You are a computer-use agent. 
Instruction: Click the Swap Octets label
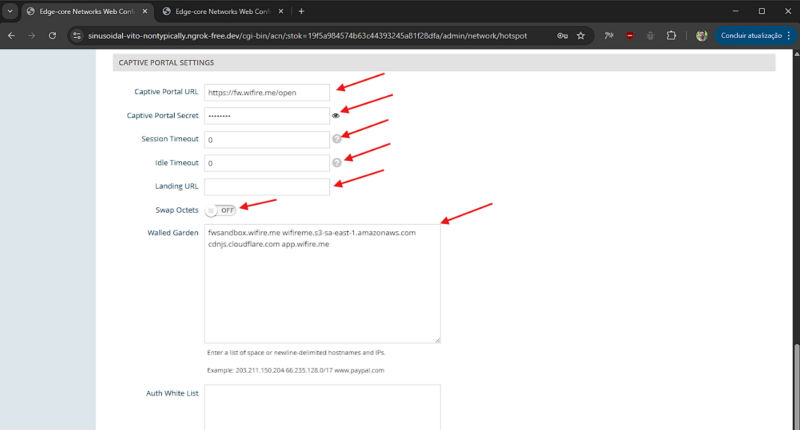[177, 210]
